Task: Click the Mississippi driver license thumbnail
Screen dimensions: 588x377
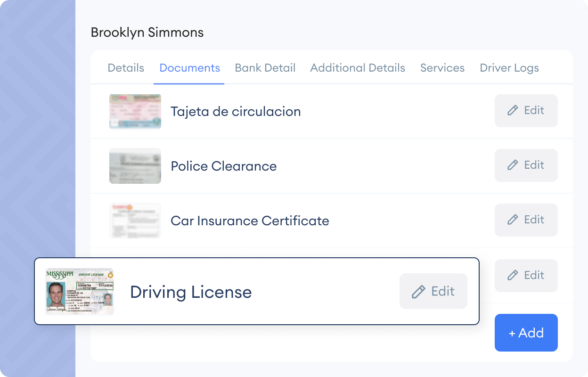Action: pos(79,291)
